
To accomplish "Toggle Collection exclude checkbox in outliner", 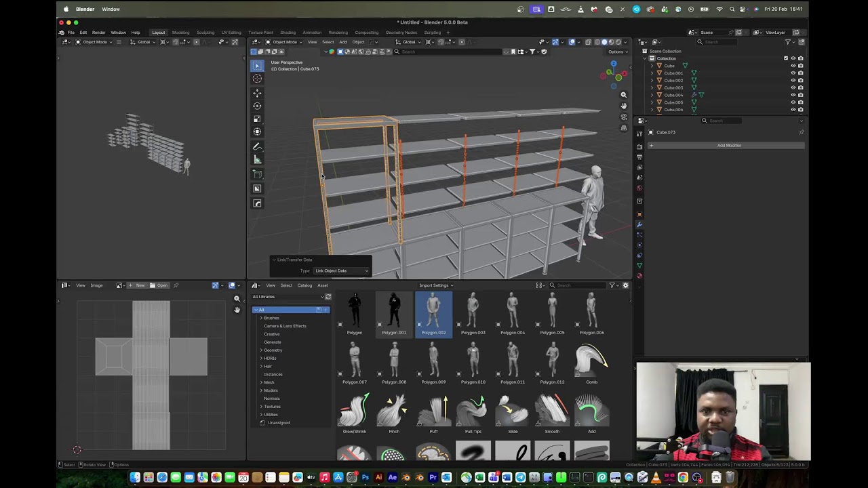I will tap(786, 58).
